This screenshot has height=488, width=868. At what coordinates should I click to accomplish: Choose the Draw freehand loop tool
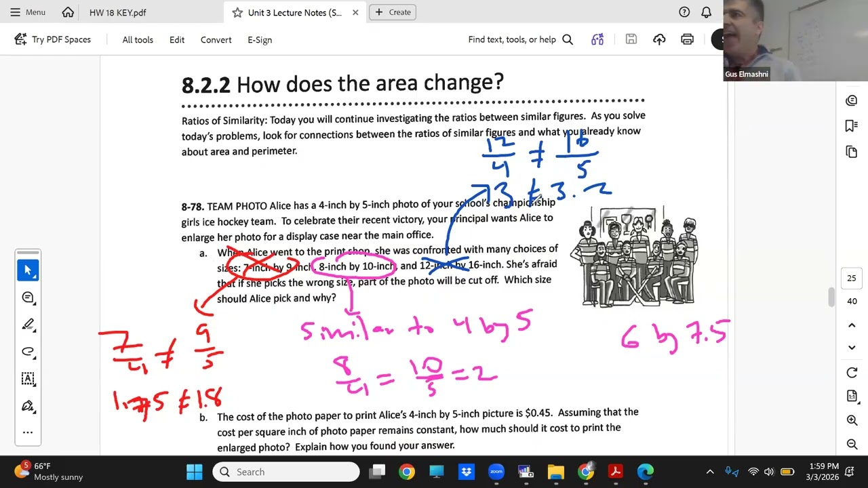28,351
